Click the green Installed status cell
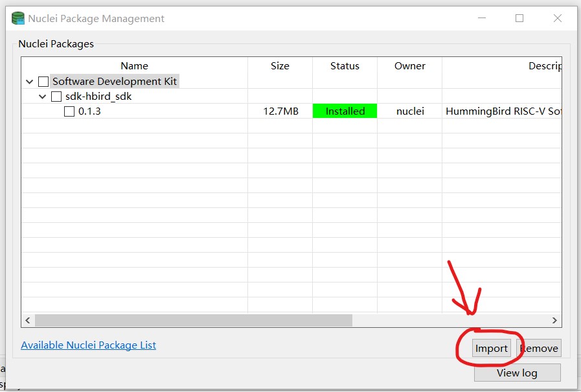 345,111
